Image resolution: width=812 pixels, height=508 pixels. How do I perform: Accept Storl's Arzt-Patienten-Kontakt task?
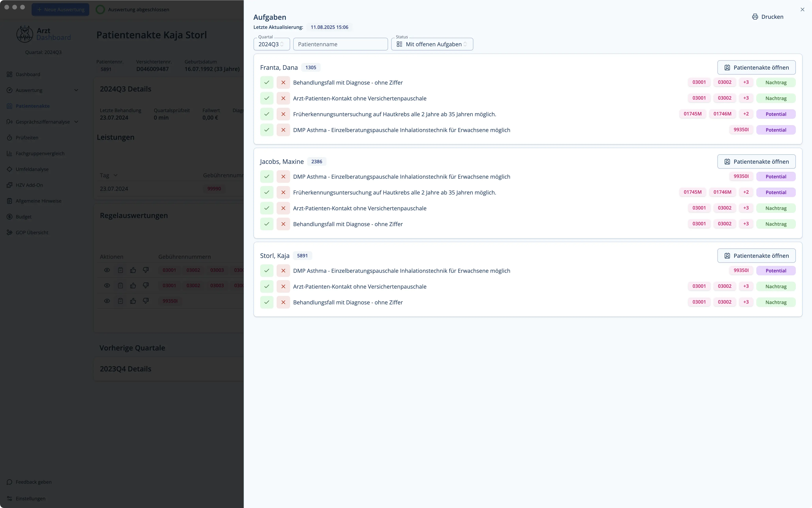[x=267, y=286]
